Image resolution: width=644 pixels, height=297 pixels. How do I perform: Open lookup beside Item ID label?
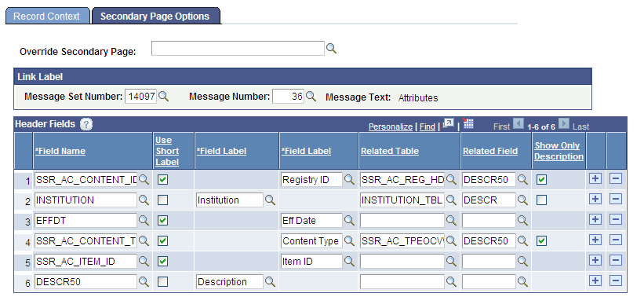coord(349,261)
